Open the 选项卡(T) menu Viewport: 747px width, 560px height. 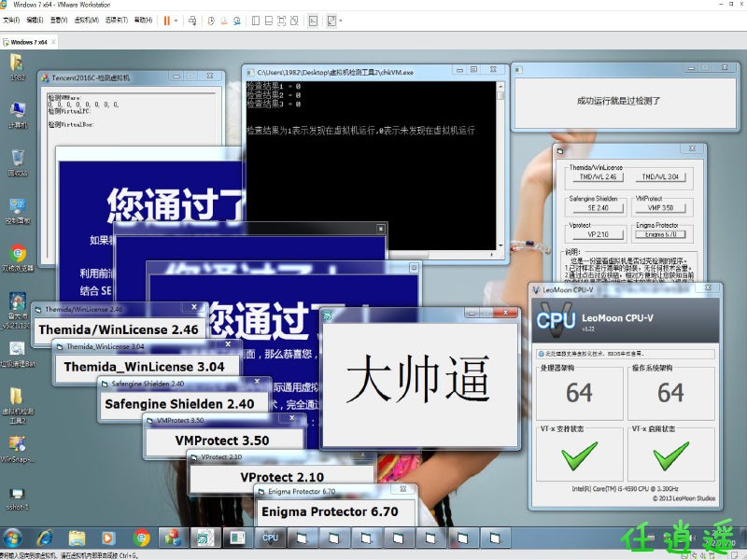pyautogui.click(x=116, y=20)
